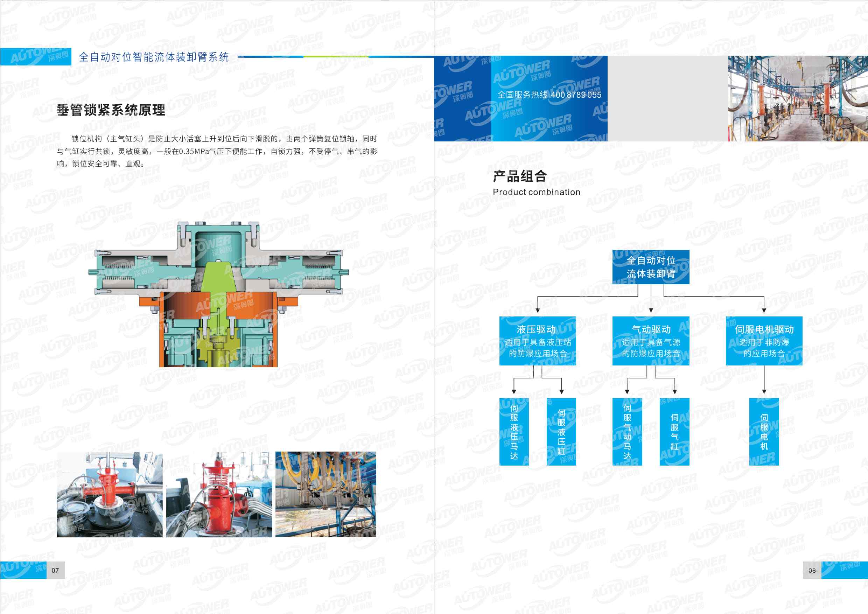Click page number 07
Screen dimensions: 868x614
55,570
